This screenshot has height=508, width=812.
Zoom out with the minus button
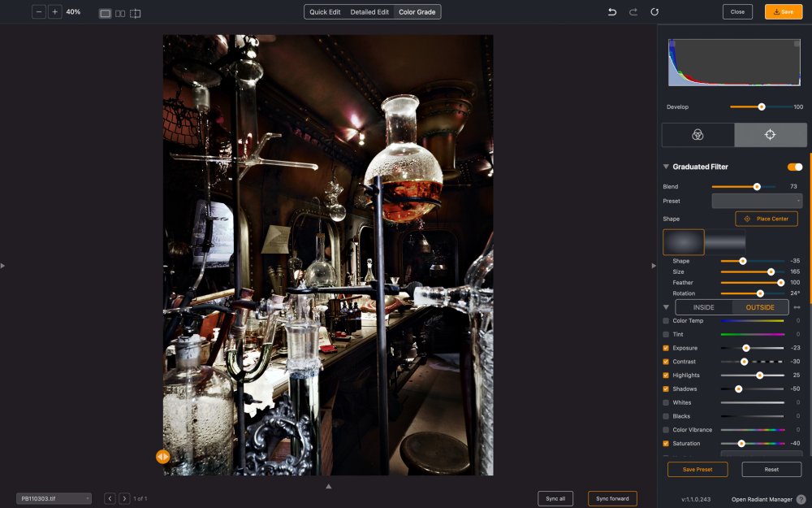[39, 12]
